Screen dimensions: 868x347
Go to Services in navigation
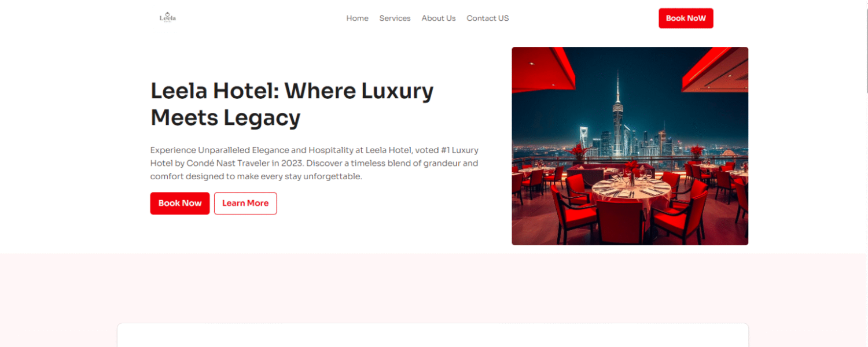click(395, 19)
